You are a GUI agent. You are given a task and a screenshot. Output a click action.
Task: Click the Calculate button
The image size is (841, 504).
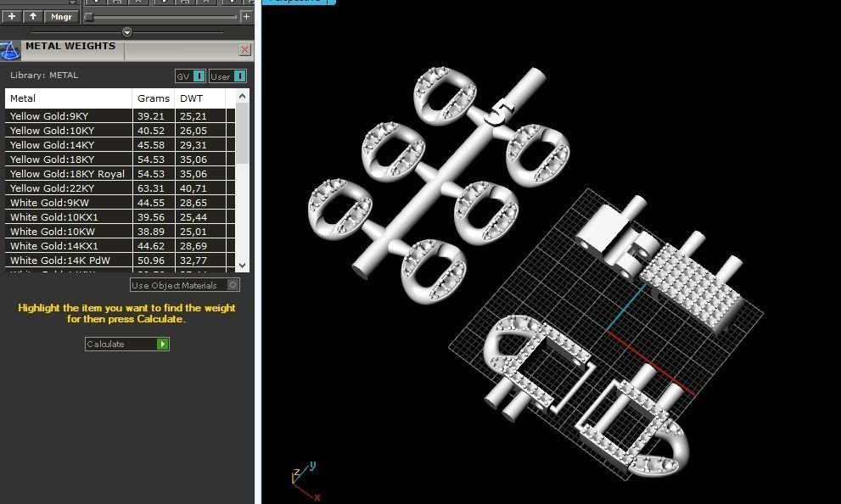pyautogui.click(x=127, y=344)
